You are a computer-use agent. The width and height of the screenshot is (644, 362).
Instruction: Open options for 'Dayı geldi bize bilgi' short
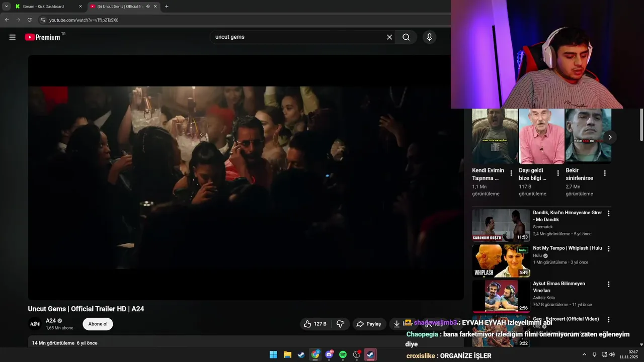pos(558,173)
